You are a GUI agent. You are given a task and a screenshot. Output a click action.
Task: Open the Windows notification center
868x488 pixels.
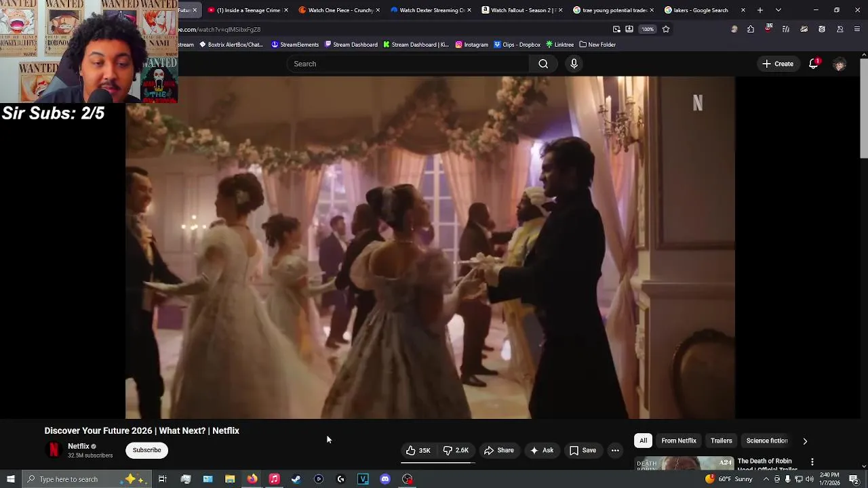(854, 479)
